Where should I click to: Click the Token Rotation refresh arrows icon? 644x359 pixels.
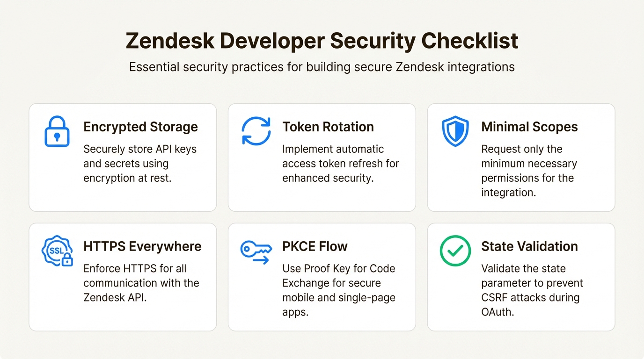pos(256,131)
